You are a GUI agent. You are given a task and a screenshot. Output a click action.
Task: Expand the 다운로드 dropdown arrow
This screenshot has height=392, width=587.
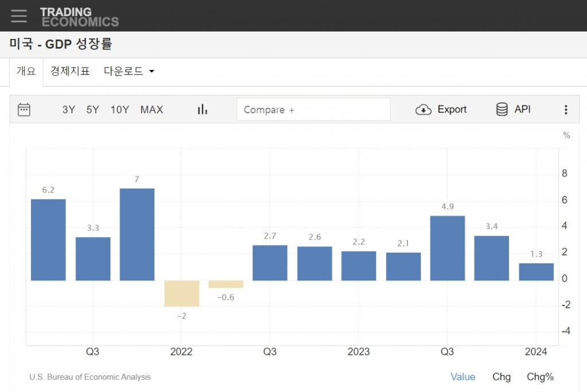pos(152,72)
